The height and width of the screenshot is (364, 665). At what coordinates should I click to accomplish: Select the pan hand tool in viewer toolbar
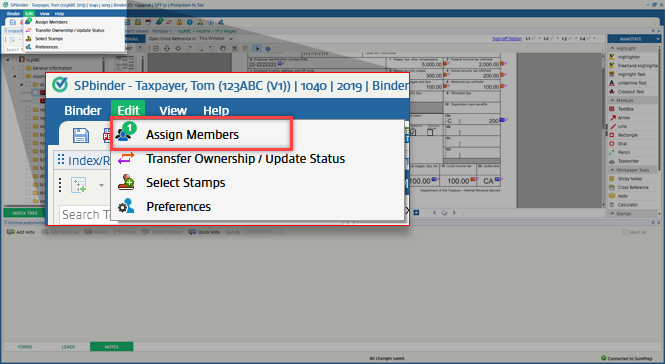(223, 48)
